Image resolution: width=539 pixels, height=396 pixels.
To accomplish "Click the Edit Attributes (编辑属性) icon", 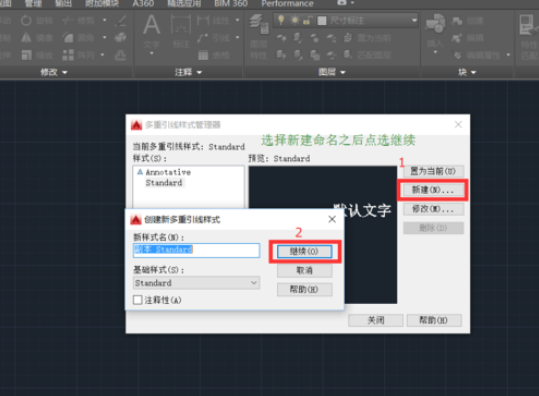I will (458, 55).
